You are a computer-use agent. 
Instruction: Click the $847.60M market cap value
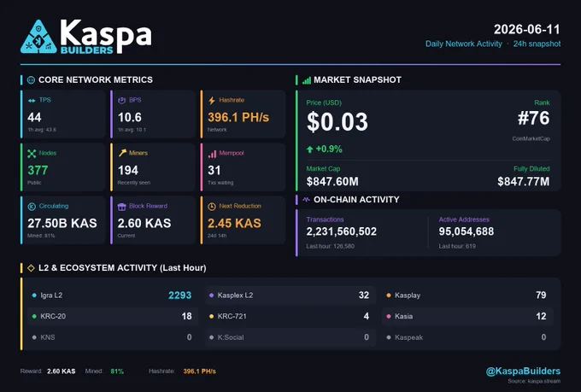click(x=332, y=182)
